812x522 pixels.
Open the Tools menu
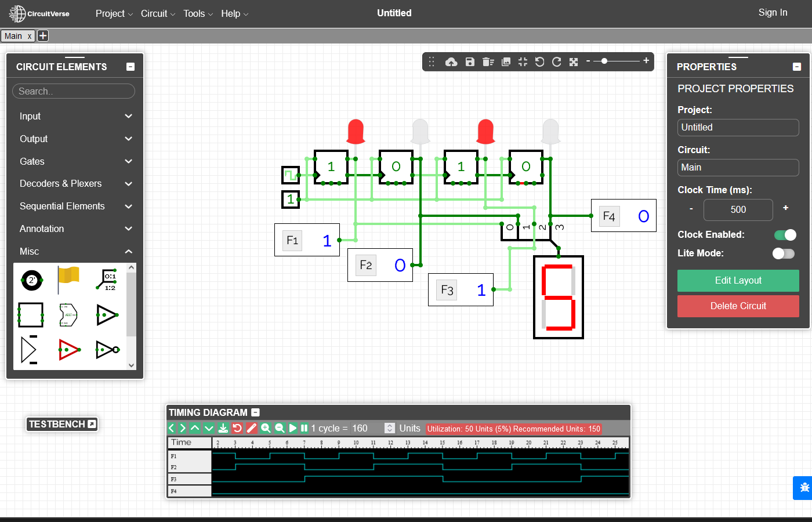point(198,13)
